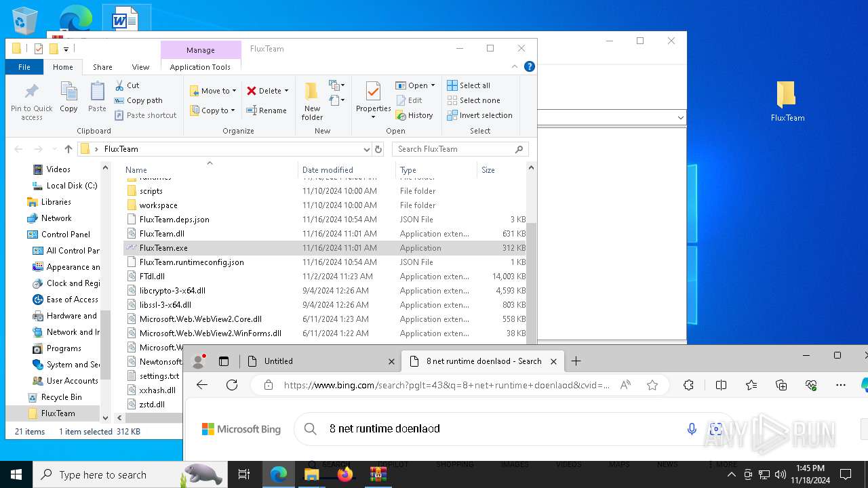
Task: Click Copy path in Clipboard group
Action: 138,100
